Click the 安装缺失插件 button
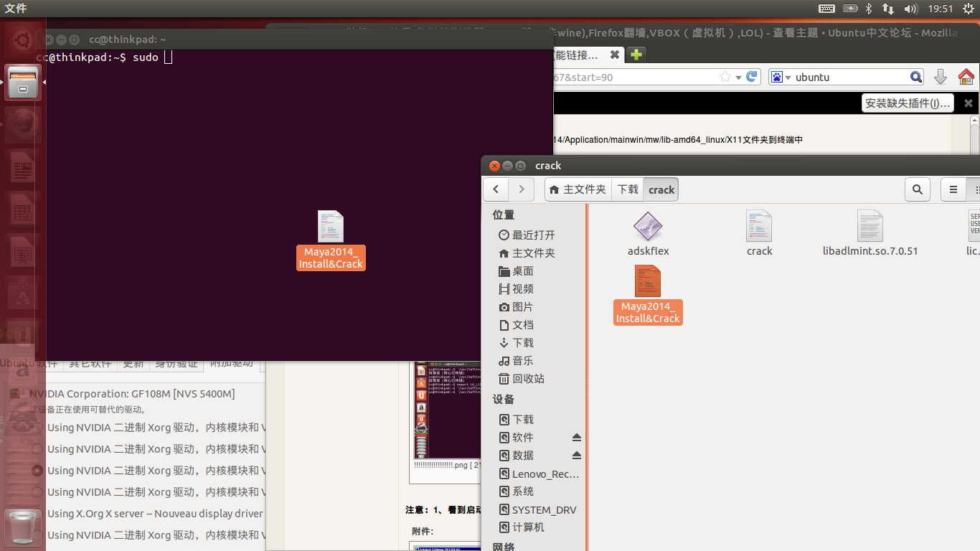 (x=908, y=103)
